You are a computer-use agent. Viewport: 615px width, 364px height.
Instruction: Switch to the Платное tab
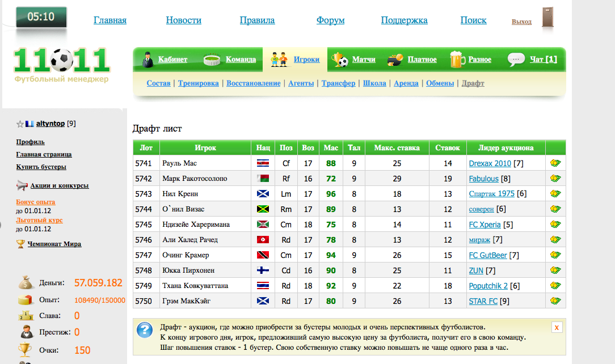[x=422, y=59]
